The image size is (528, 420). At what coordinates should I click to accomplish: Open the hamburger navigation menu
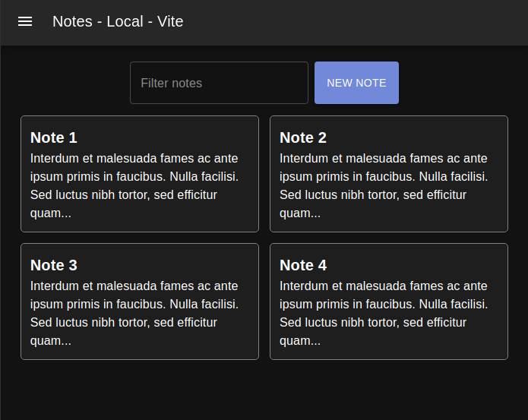click(x=25, y=21)
